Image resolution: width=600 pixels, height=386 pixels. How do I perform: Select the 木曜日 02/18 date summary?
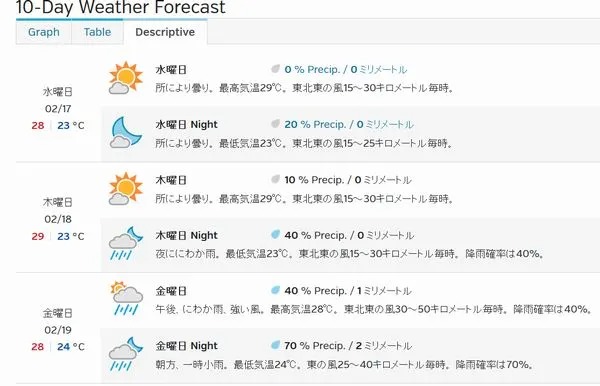[x=58, y=219]
